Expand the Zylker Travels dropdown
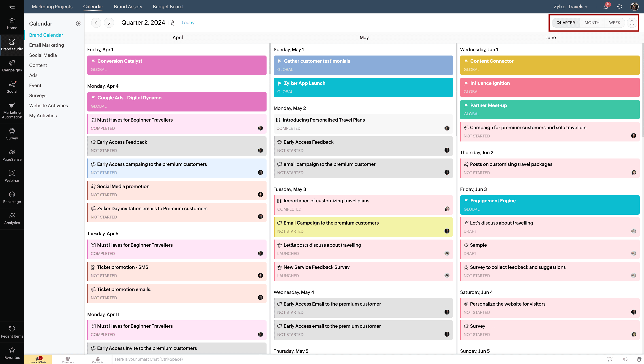Image resolution: width=644 pixels, height=364 pixels. pos(570,7)
